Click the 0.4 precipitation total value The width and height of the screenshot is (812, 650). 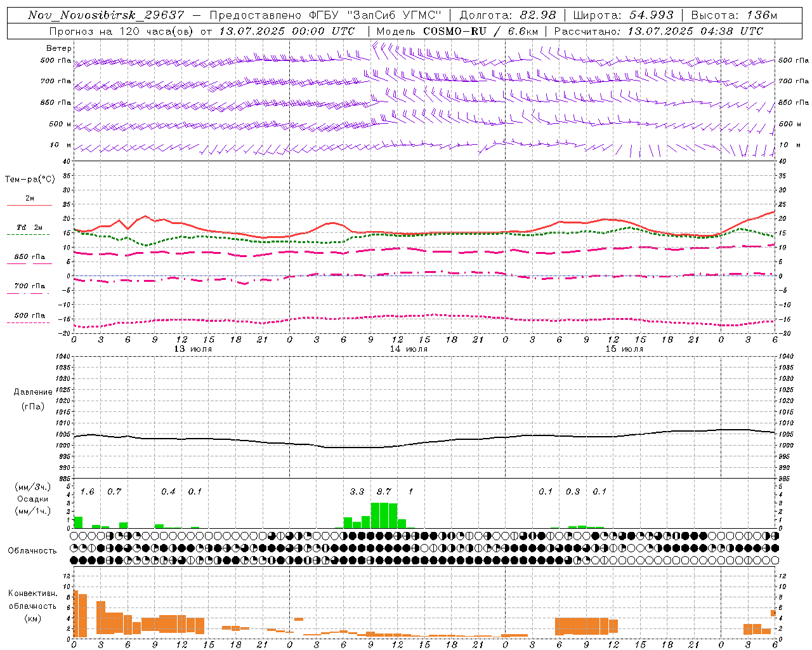pyautogui.click(x=168, y=491)
